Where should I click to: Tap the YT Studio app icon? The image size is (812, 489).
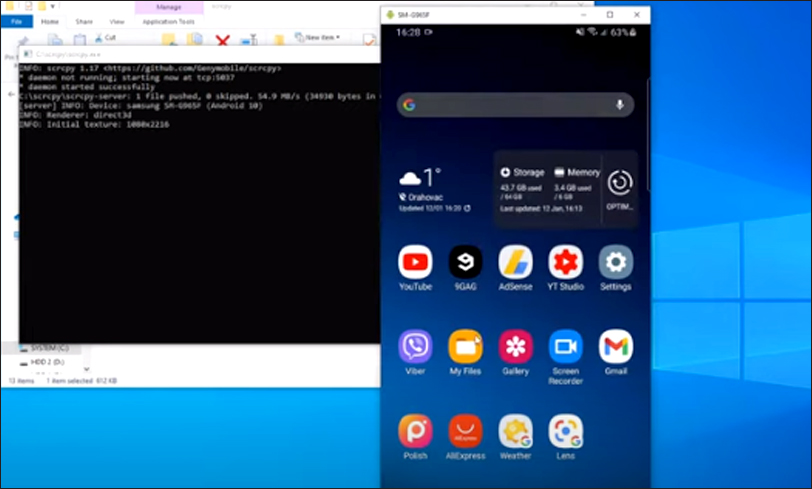566,262
